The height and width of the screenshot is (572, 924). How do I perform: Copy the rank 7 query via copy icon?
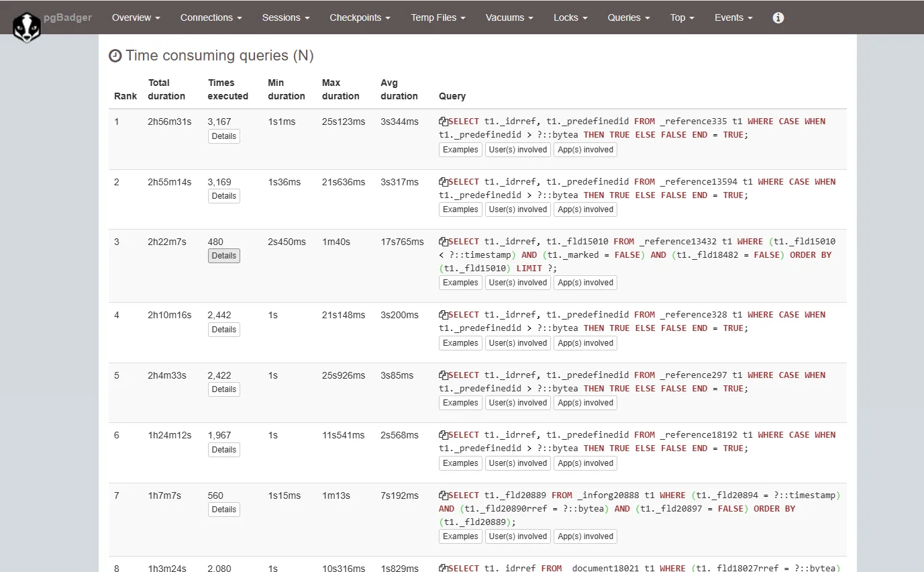(x=444, y=495)
